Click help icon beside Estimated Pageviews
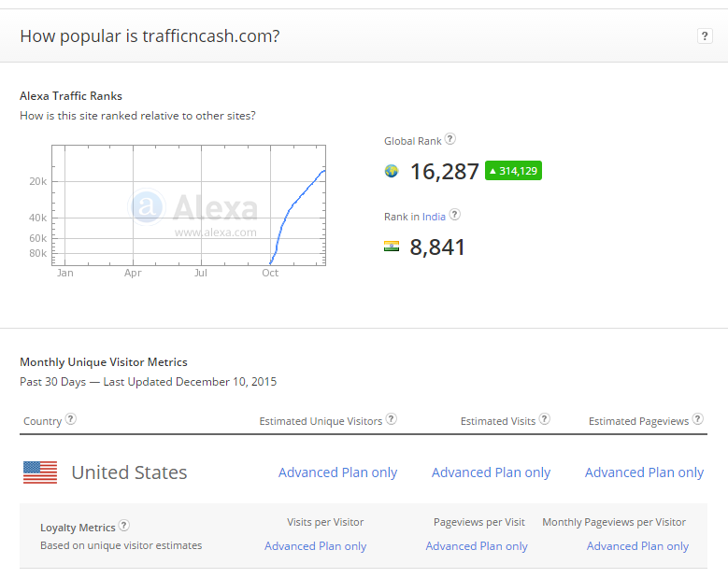 coord(697,420)
